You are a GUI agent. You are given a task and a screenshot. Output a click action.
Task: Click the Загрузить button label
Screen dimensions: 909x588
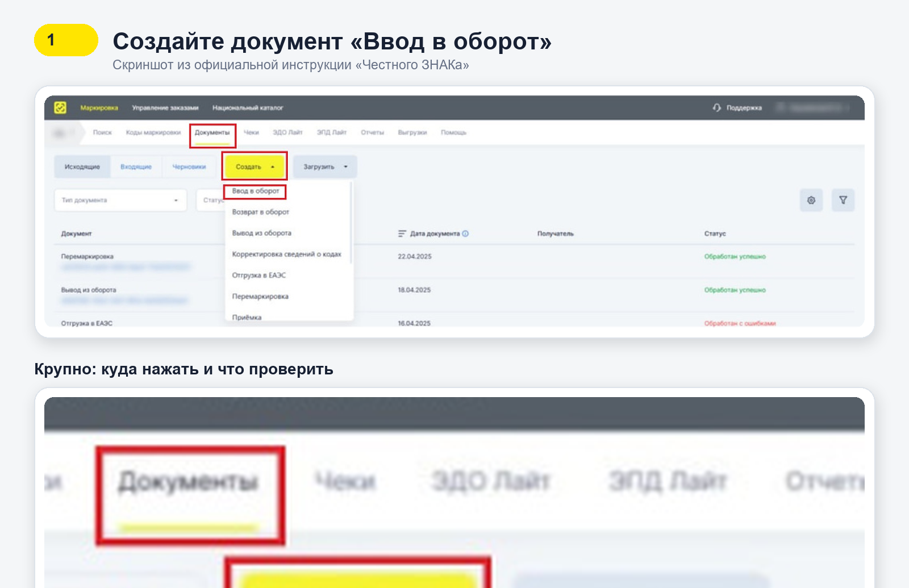(x=319, y=167)
